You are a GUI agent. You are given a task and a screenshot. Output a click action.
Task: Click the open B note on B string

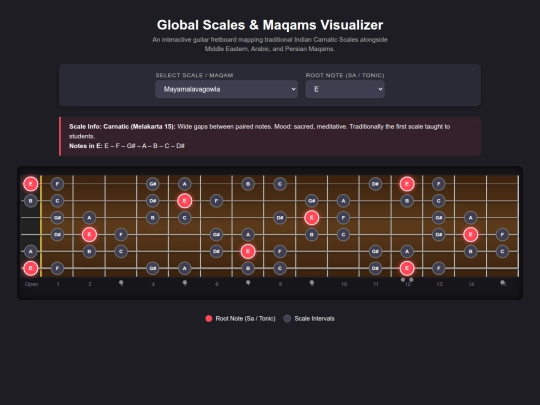tap(30, 201)
